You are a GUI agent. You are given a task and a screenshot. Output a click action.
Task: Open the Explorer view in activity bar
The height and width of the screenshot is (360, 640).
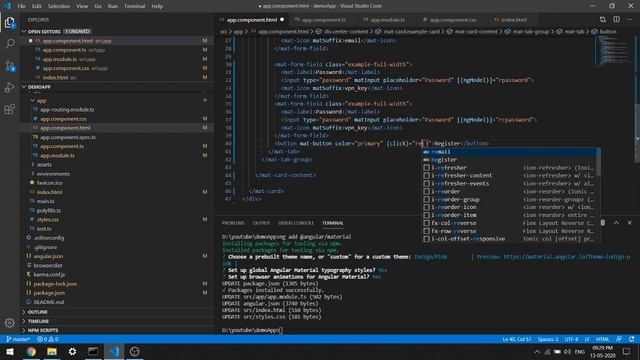(x=9, y=22)
